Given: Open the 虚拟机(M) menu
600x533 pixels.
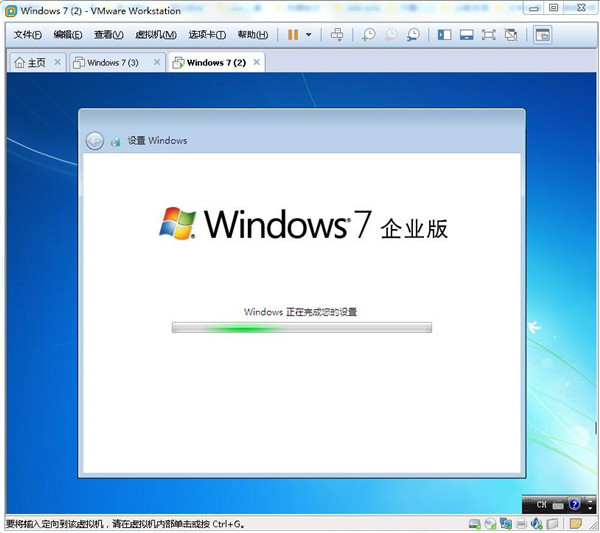Looking at the screenshot, I should [x=156, y=35].
